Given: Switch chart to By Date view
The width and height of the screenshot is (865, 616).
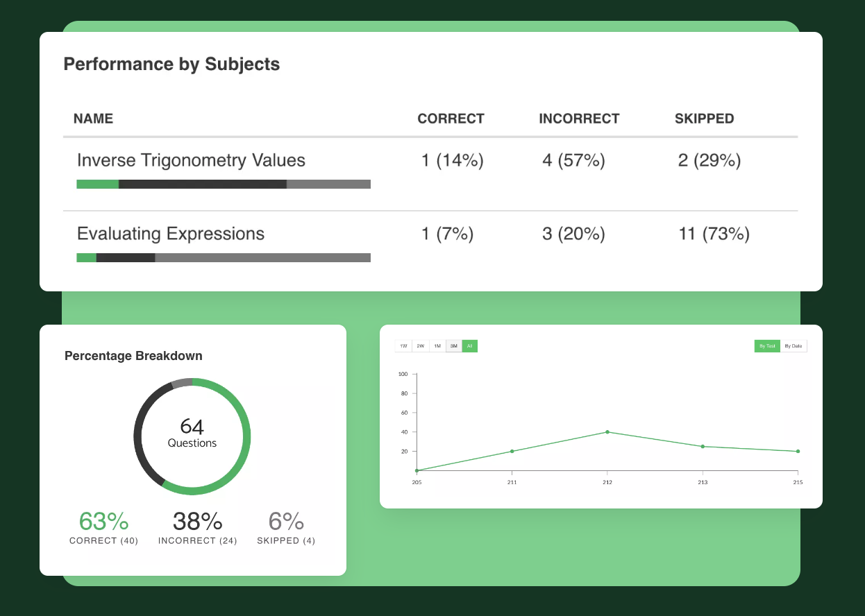Looking at the screenshot, I should coord(793,345).
